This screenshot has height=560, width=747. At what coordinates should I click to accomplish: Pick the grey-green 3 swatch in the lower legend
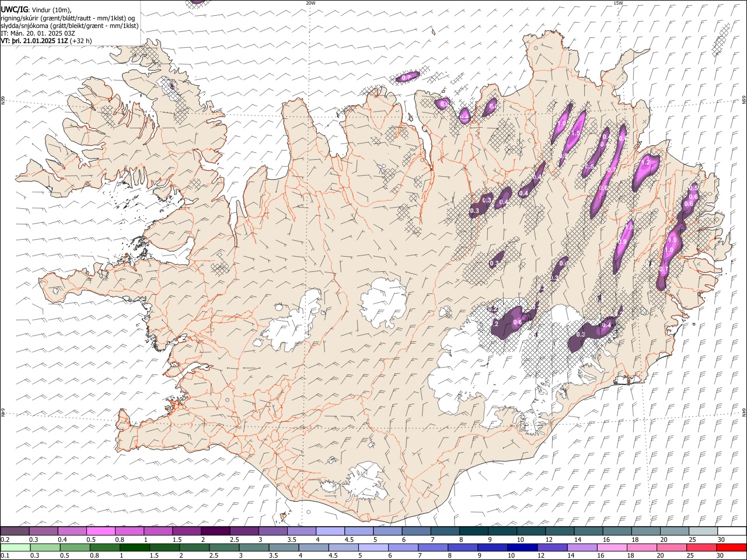pos(253,548)
